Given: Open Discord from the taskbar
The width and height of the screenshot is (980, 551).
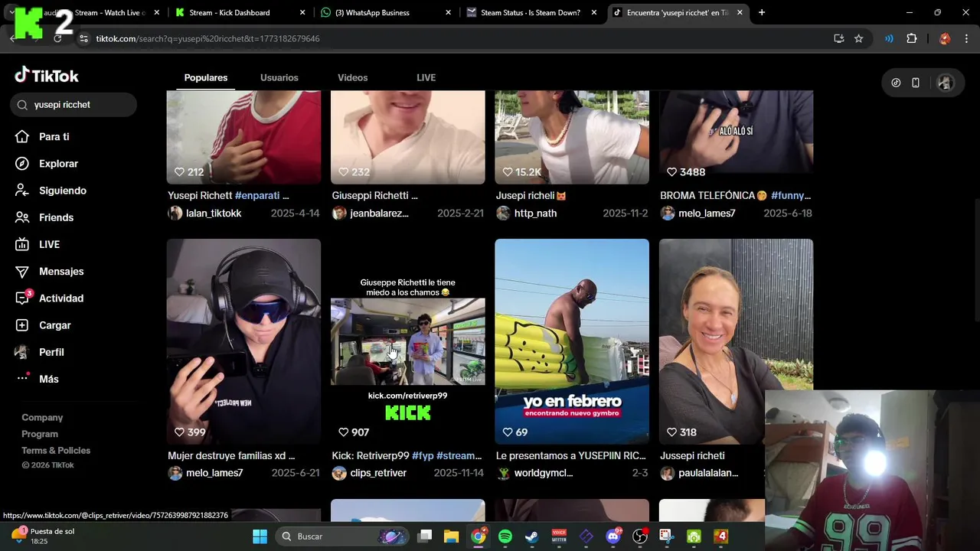Looking at the screenshot, I should click(612, 536).
